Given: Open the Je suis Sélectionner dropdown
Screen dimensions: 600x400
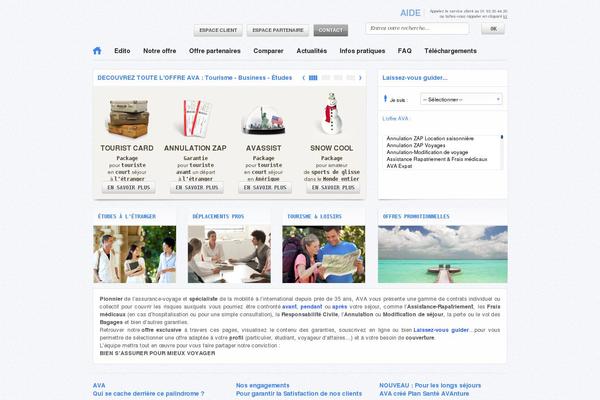Looking at the screenshot, I should pyautogui.click(x=461, y=100).
